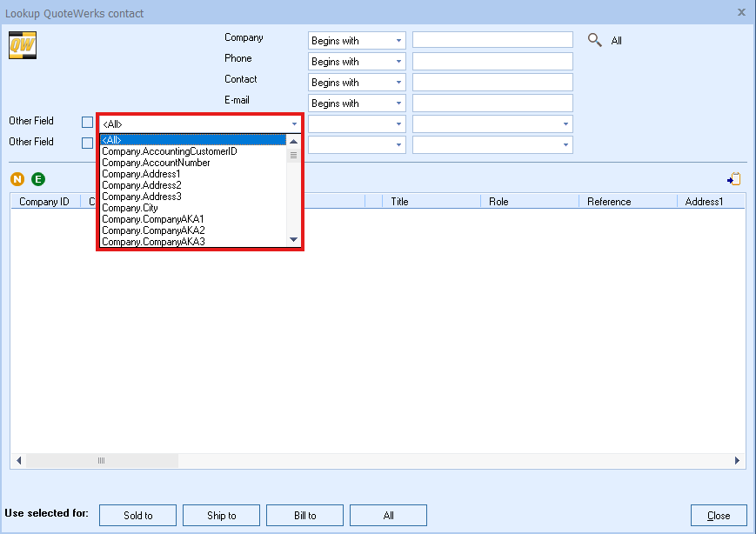This screenshot has width=756, height=534.
Task: Choose Company.CompanyAKA1 from the list
Action: click(193, 219)
